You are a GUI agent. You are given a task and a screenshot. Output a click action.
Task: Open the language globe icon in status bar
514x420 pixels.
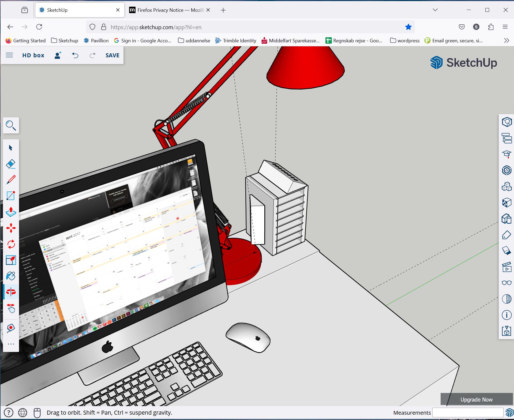[23, 412]
